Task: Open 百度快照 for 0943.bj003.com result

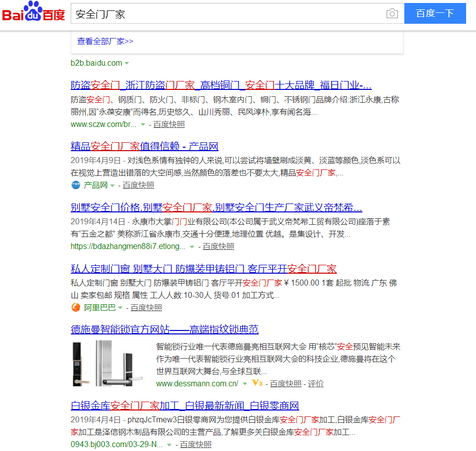Action: click(x=196, y=445)
